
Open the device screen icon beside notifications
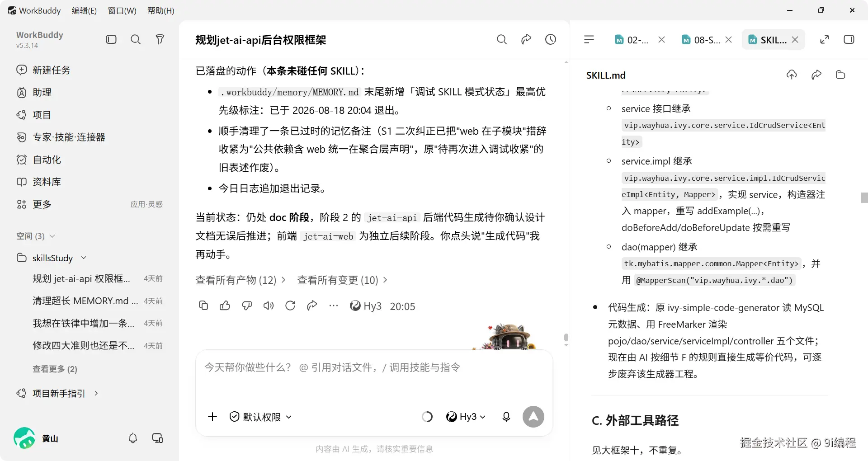pos(157,438)
